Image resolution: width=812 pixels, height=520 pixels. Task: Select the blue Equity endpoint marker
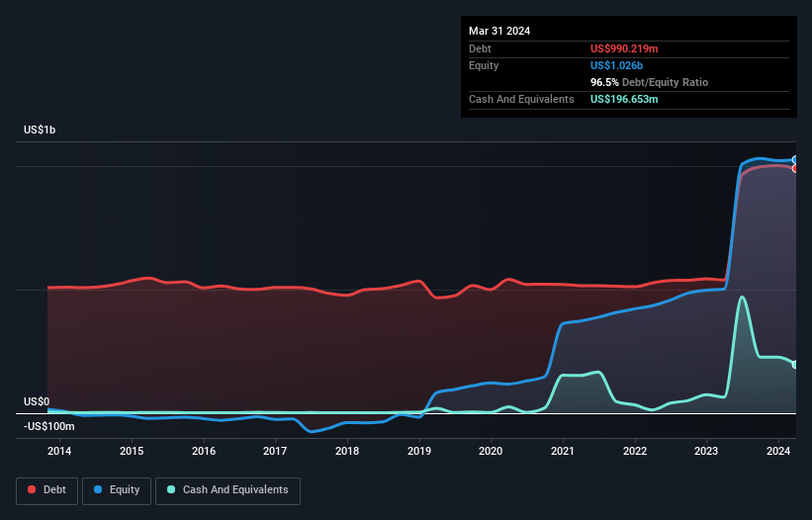[x=795, y=160]
